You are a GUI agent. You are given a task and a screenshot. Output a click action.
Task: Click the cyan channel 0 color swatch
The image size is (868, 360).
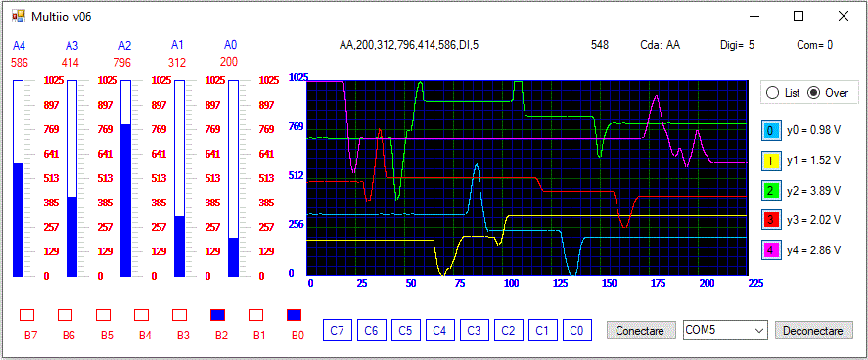(770, 130)
